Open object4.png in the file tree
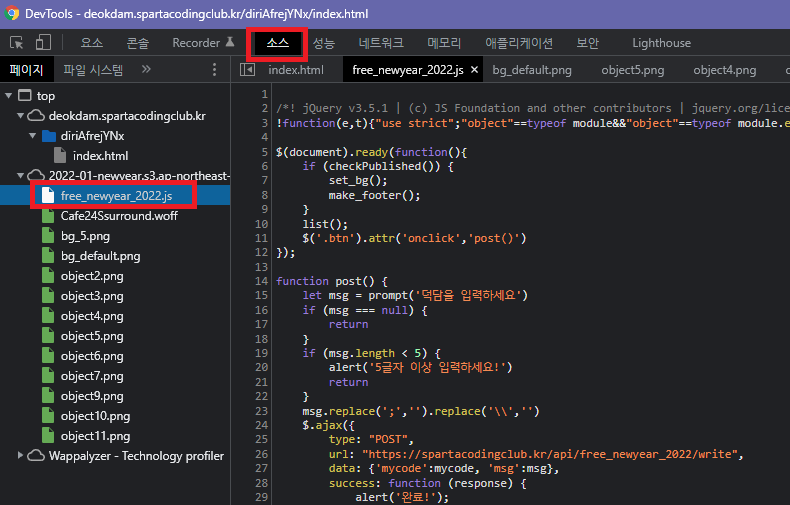This screenshot has width=790, height=505. [x=92, y=316]
